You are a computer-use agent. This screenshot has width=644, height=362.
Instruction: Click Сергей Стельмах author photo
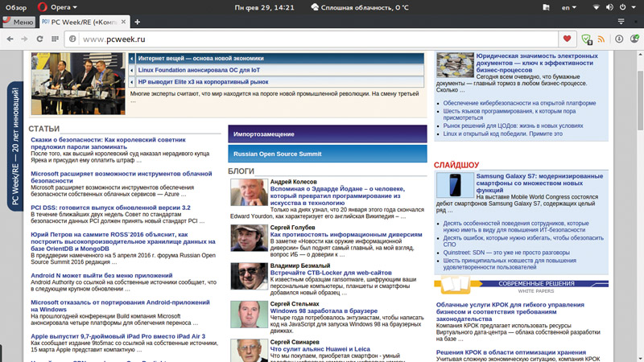[x=249, y=315]
